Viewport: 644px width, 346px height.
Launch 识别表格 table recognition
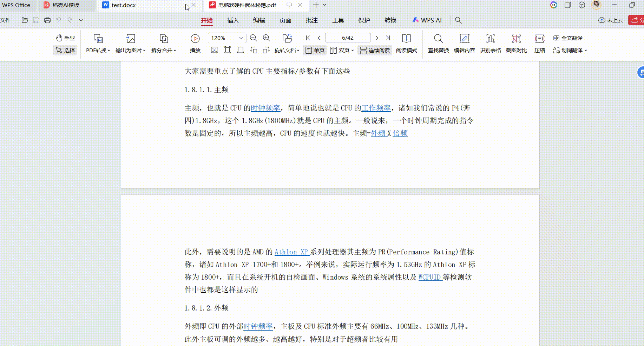click(x=490, y=43)
